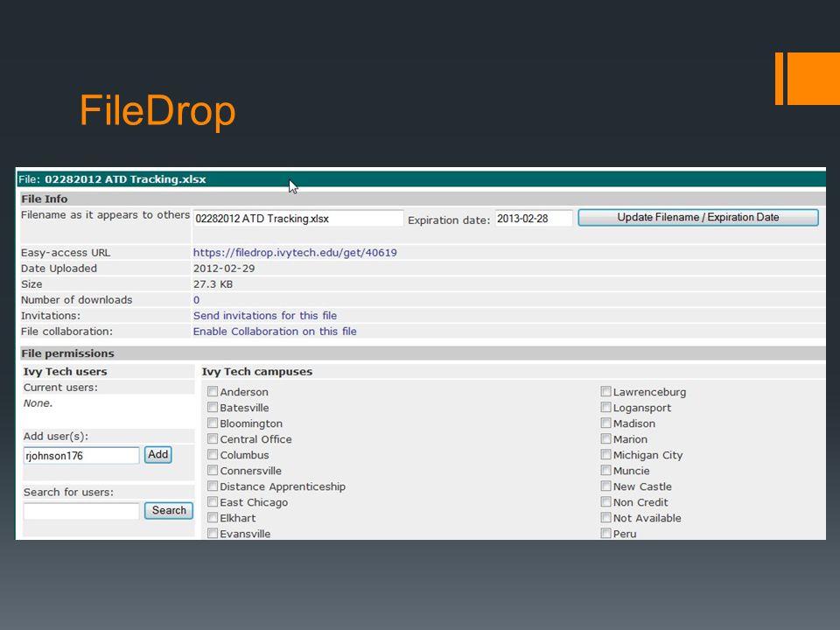Click the 27.3 KB size value
Screen dimensions: 840x630
tap(213, 283)
